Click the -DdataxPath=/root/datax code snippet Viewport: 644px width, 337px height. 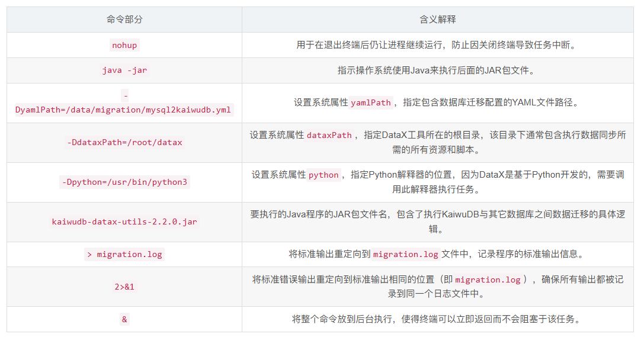124,142
